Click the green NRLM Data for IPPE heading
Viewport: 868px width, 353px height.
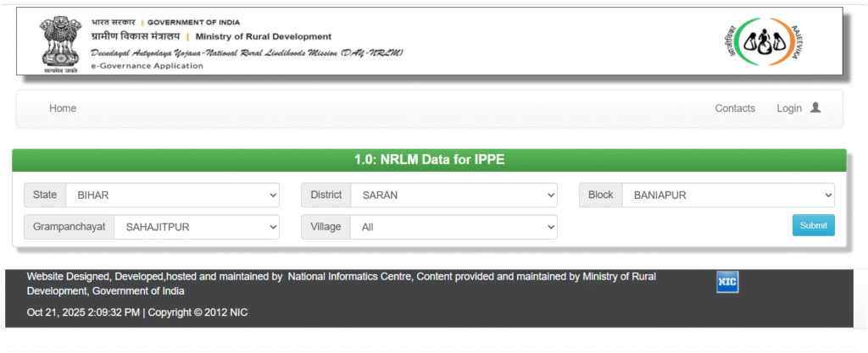(429, 159)
